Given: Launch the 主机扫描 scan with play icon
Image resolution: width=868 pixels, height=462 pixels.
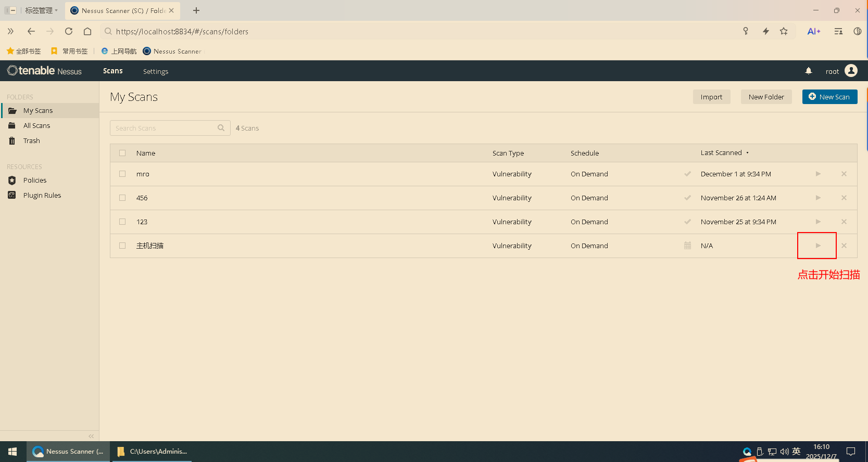Looking at the screenshot, I should click(x=817, y=246).
